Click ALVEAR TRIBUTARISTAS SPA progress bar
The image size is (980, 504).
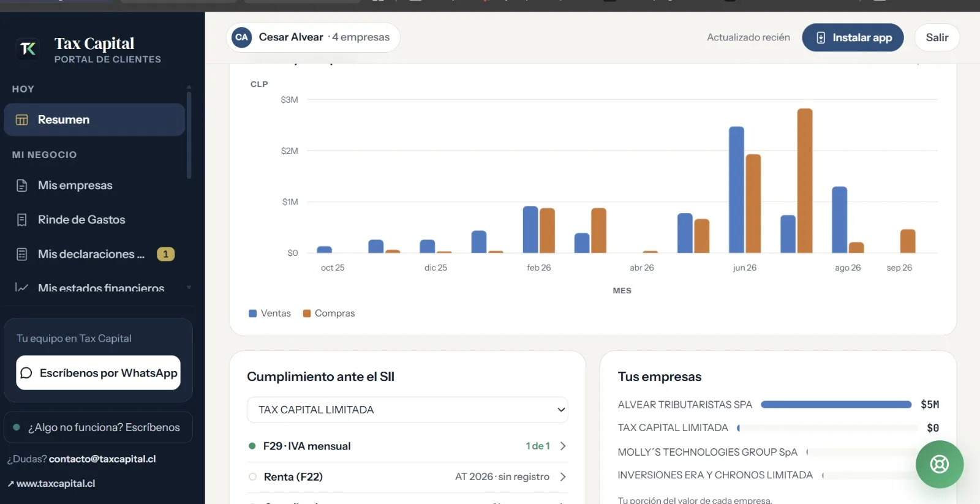(x=836, y=405)
